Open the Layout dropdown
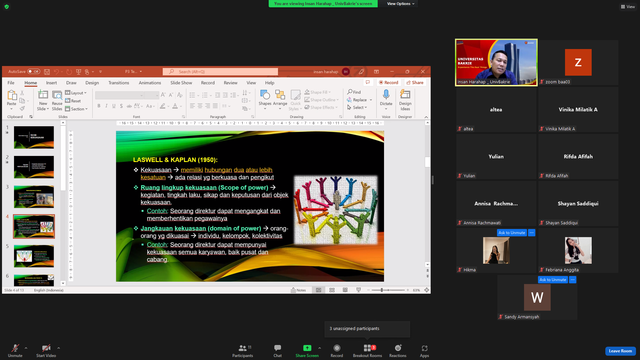The height and width of the screenshot is (360, 640). (76, 93)
